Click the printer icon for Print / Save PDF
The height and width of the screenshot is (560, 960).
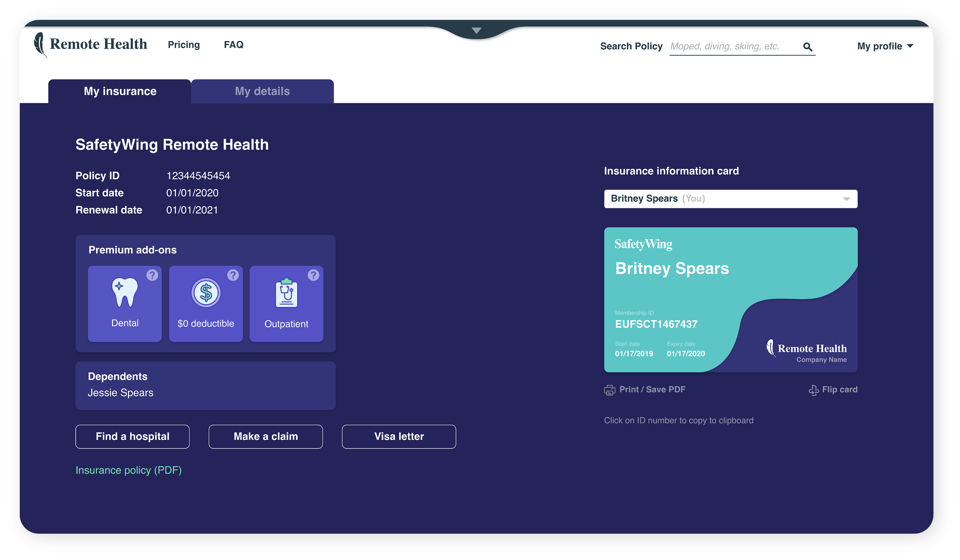609,390
